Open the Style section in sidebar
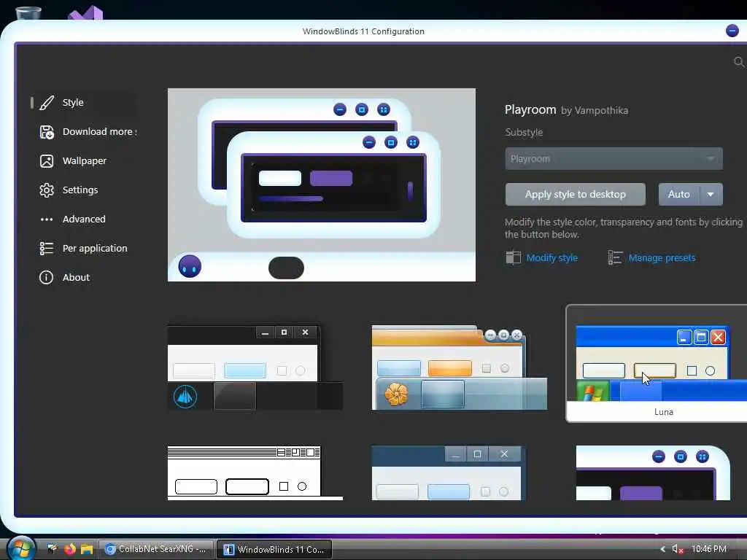Screen dimensions: 747x560 coord(83,103)
